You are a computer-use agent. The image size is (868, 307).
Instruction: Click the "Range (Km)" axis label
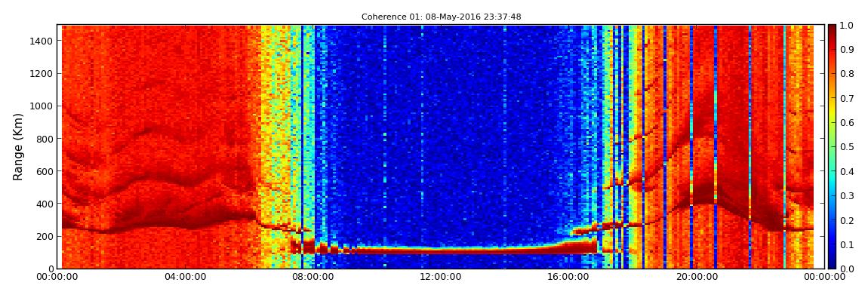pos(18,146)
